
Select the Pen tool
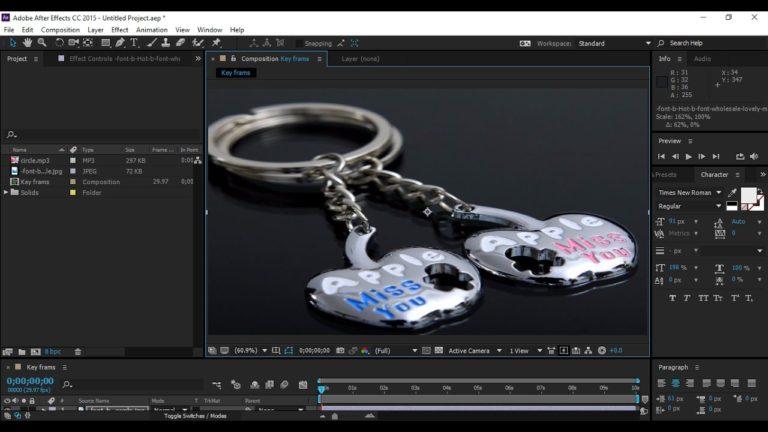coord(120,43)
